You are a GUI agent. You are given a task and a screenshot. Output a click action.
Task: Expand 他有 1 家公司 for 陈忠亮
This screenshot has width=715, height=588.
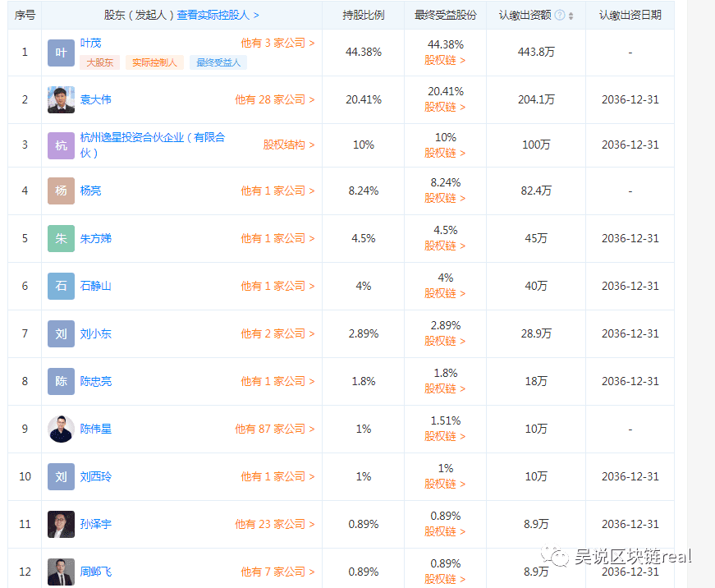(x=277, y=381)
